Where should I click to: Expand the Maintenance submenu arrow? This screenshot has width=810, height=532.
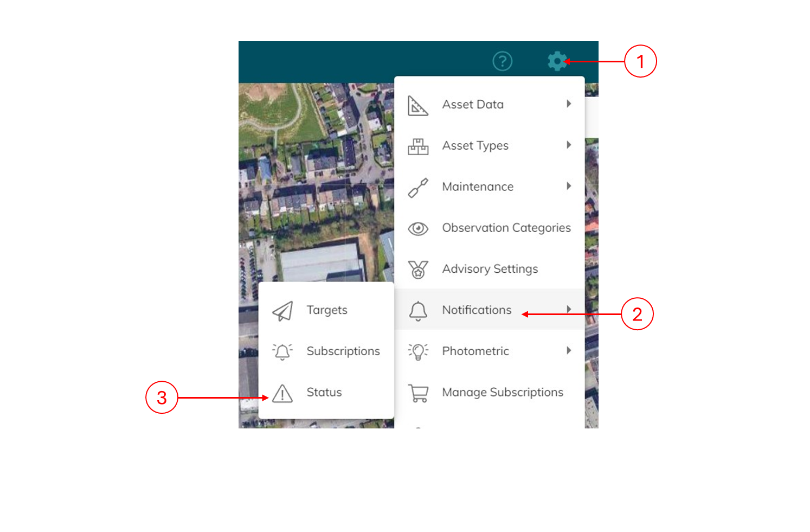(x=569, y=186)
